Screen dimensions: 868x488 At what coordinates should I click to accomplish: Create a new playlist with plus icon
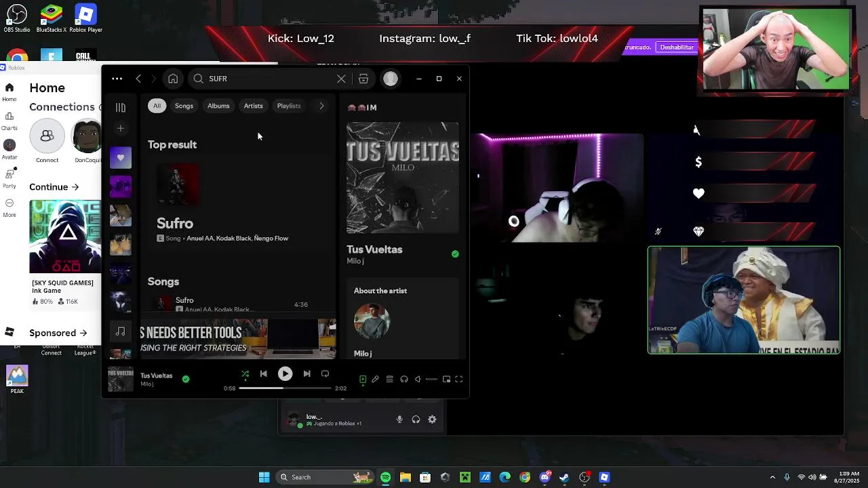(121, 128)
